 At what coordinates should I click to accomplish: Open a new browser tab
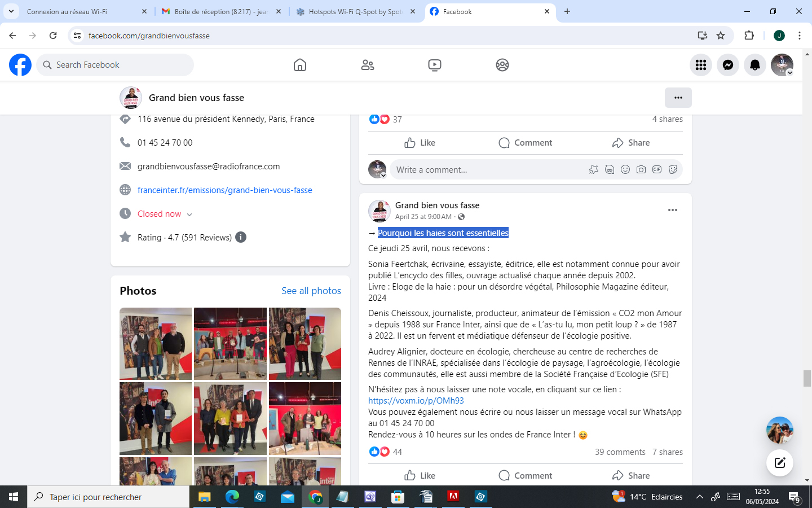click(x=567, y=11)
